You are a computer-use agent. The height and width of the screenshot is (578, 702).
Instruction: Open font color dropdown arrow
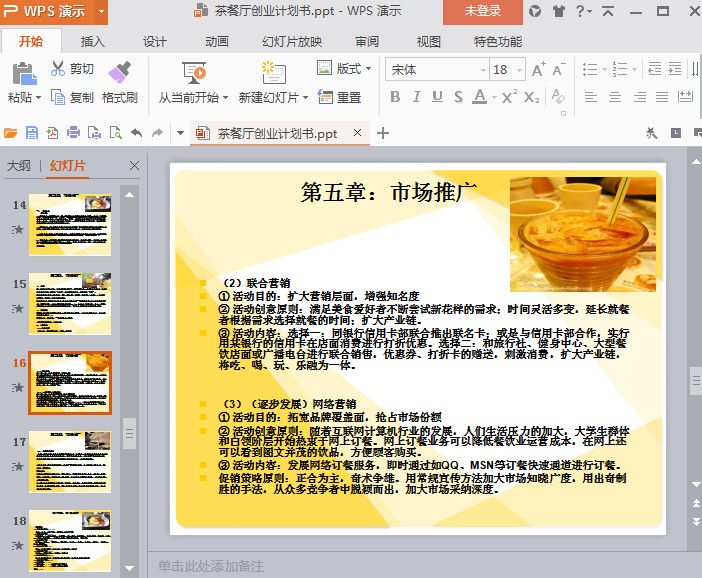click(x=494, y=97)
